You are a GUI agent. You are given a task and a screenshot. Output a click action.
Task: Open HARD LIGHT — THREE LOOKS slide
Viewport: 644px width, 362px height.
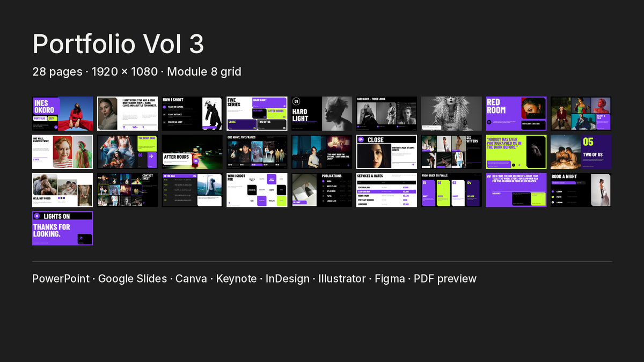pos(387,114)
